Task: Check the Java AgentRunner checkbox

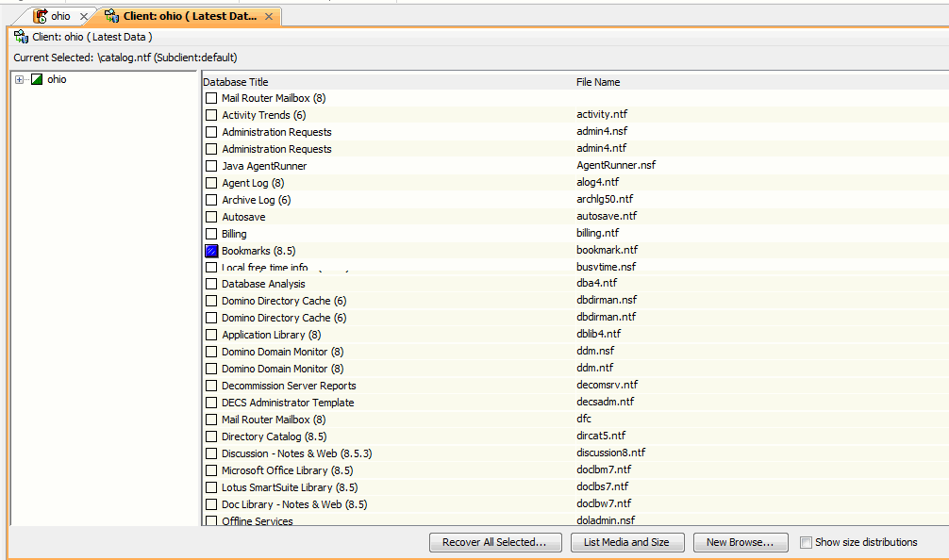Action: [211, 165]
